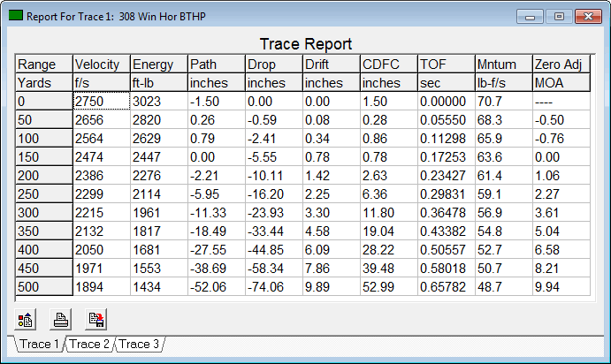Viewport: 611px width, 364px height.
Task: Click the Energy column header
Action: tap(159, 64)
